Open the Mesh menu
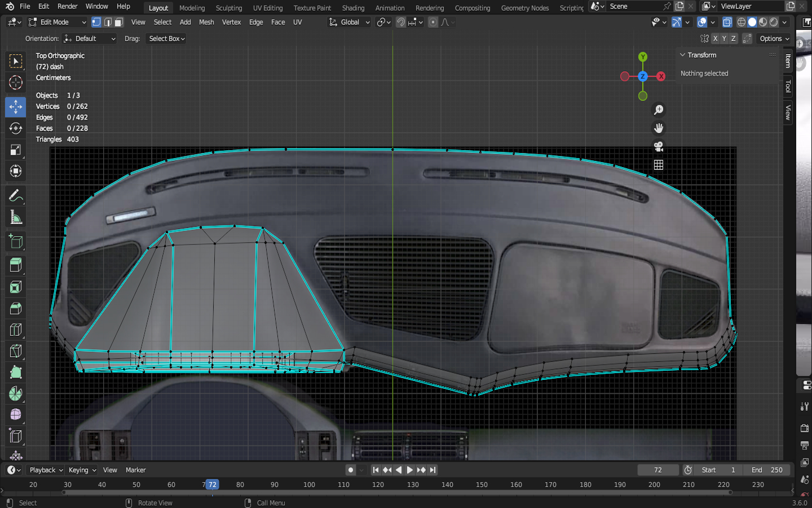Screen dimensions: 812x508 pos(206,23)
